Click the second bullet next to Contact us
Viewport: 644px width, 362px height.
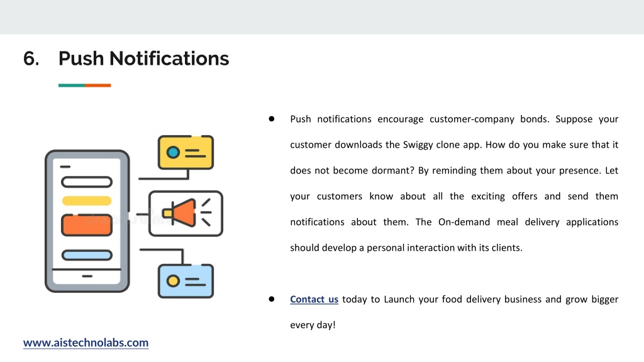click(x=272, y=299)
